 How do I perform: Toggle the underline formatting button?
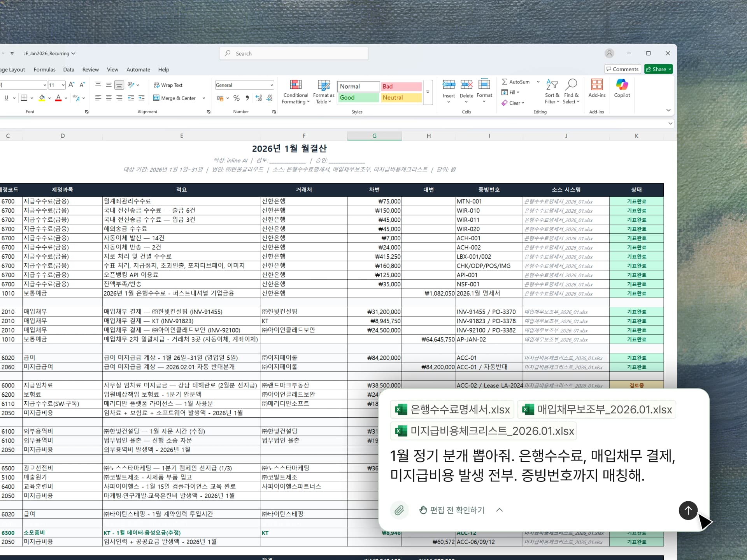[6, 98]
